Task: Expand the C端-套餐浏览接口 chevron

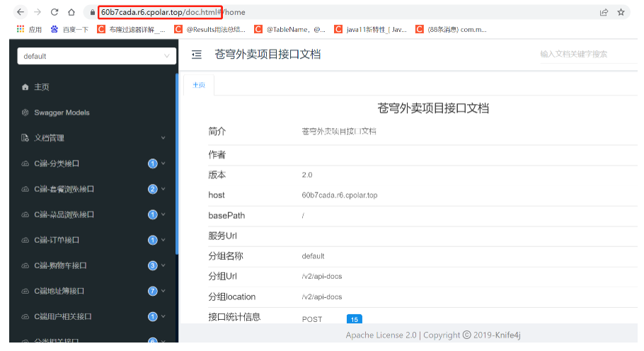Action: 163,189
